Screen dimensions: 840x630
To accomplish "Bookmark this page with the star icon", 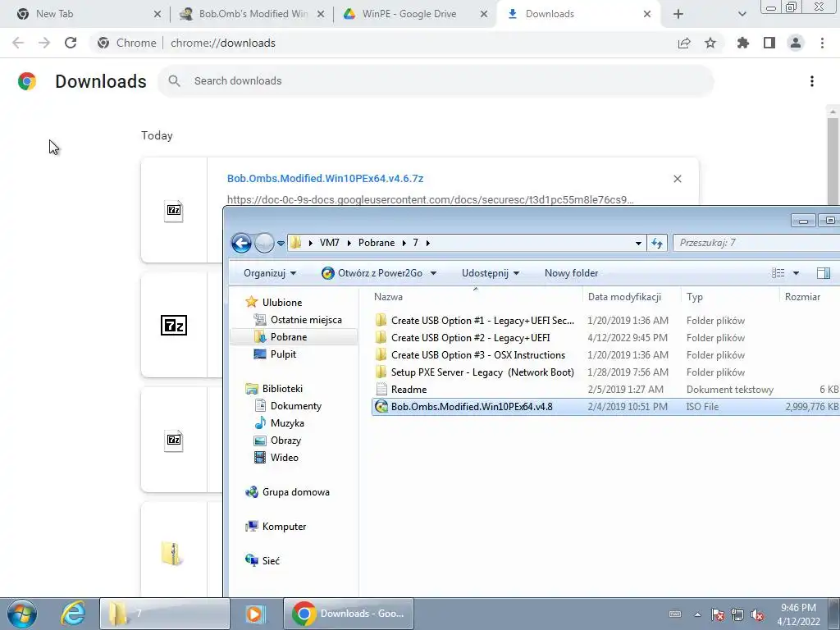I will (x=710, y=43).
